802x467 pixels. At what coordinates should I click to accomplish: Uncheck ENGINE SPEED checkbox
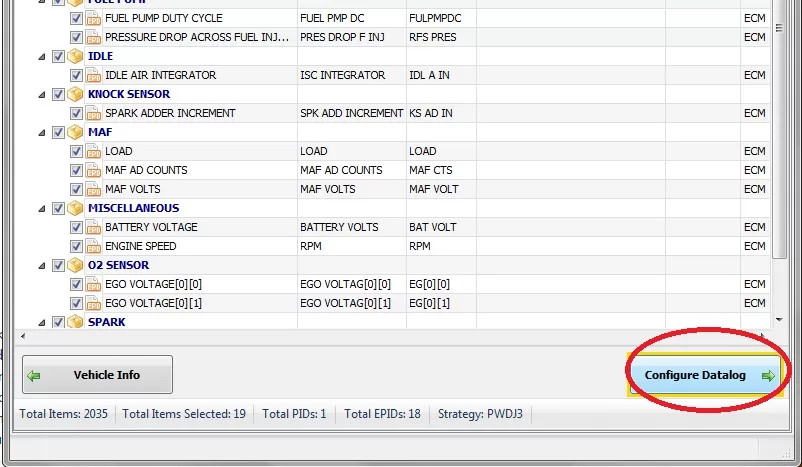(x=76, y=246)
